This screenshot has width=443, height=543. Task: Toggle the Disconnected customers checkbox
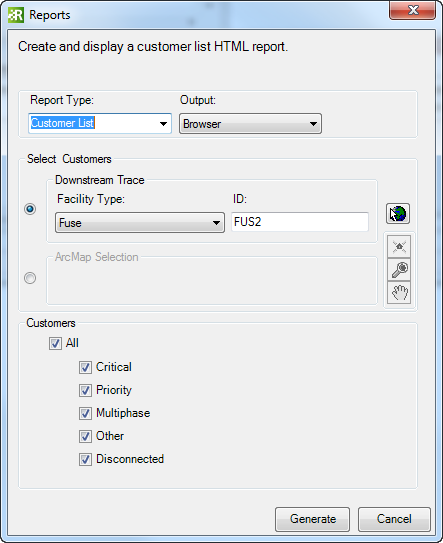85,460
